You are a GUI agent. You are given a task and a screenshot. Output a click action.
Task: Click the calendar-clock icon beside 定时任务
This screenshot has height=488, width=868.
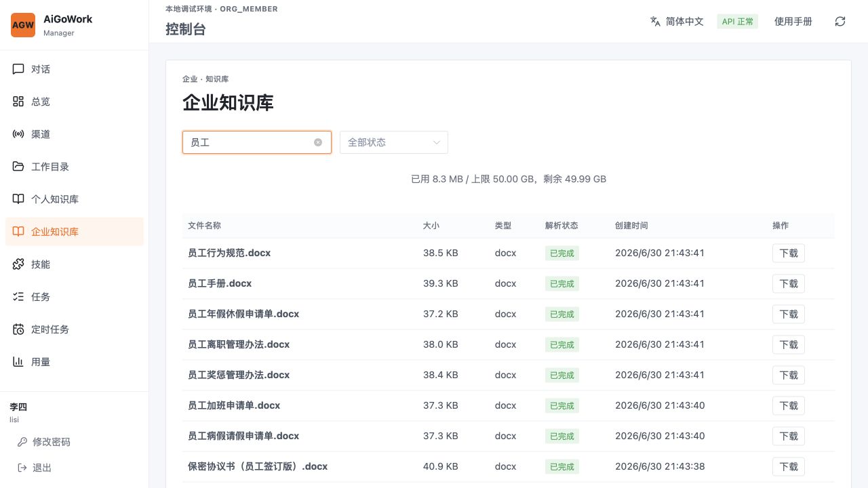pyautogui.click(x=18, y=329)
